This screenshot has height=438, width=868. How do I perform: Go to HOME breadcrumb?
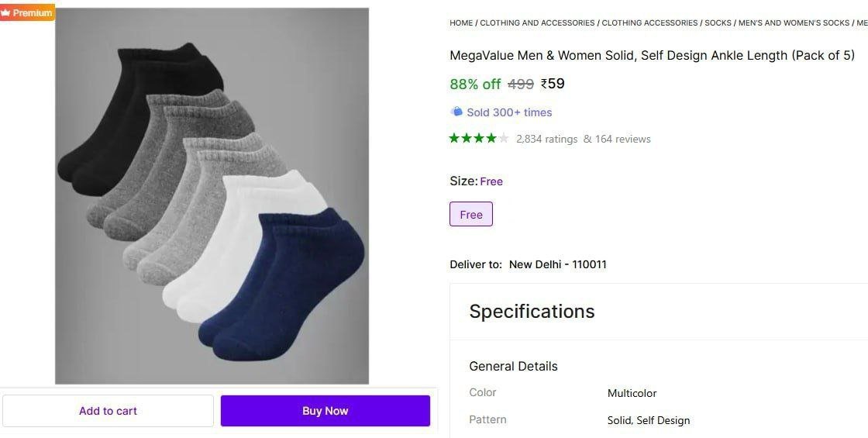point(461,23)
